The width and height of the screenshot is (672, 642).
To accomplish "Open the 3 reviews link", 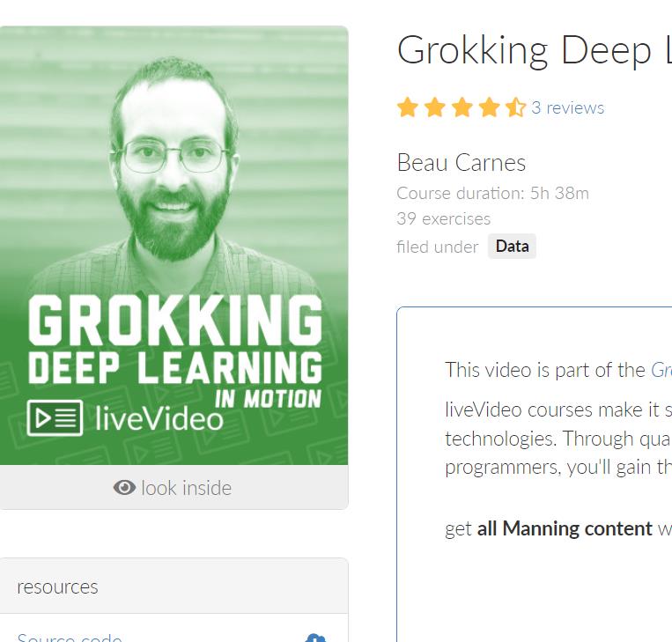I will click(x=568, y=107).
